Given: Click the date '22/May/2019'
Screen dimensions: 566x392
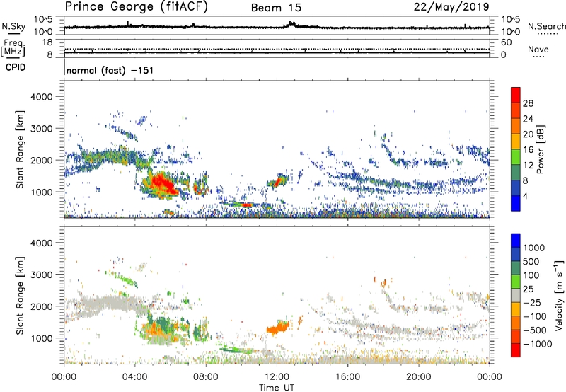Looking at the screenshot, I should (451, 7).
